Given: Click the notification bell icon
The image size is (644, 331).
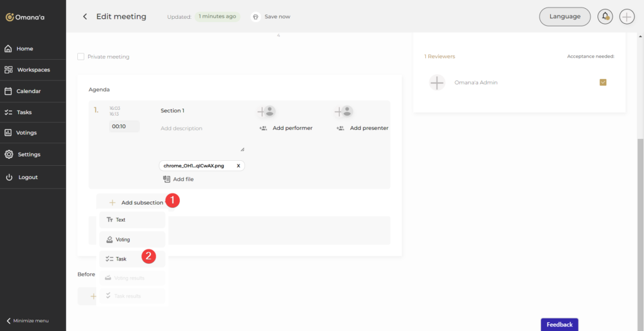Looking at the screenshot, I should [x=605, y=16].
